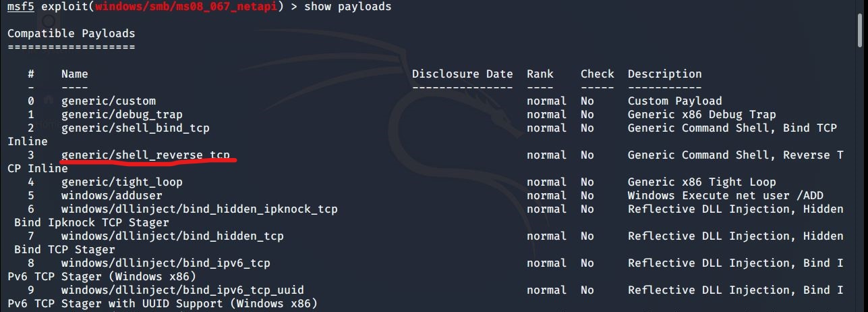Click the 'Description' column header
The width and height of the screenshot is (868, 312).
click(664, 74)
